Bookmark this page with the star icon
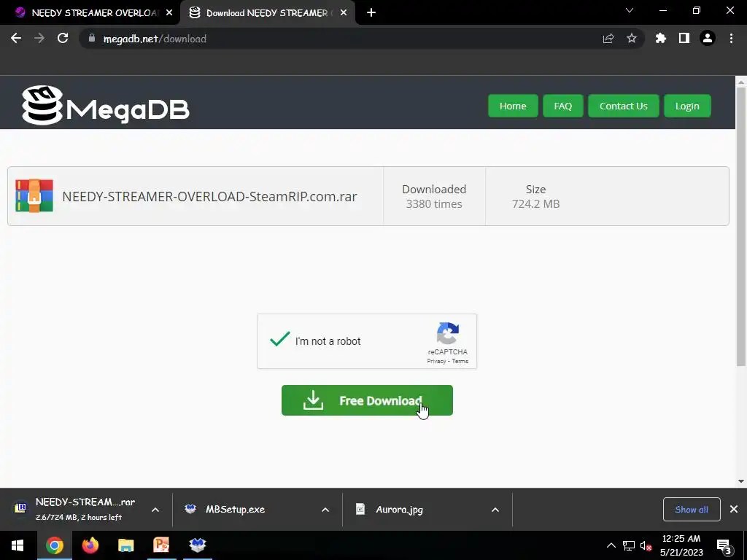747x560 pixels. [632, 39]
